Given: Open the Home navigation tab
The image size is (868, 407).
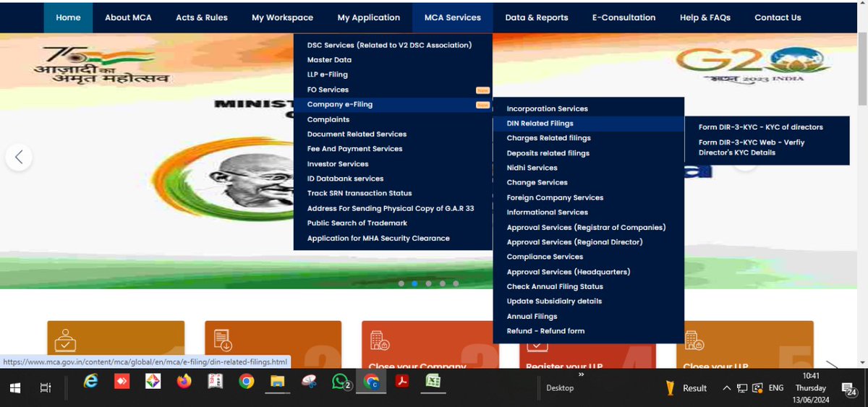Looking at the screenshot, I should coord(68,17).
